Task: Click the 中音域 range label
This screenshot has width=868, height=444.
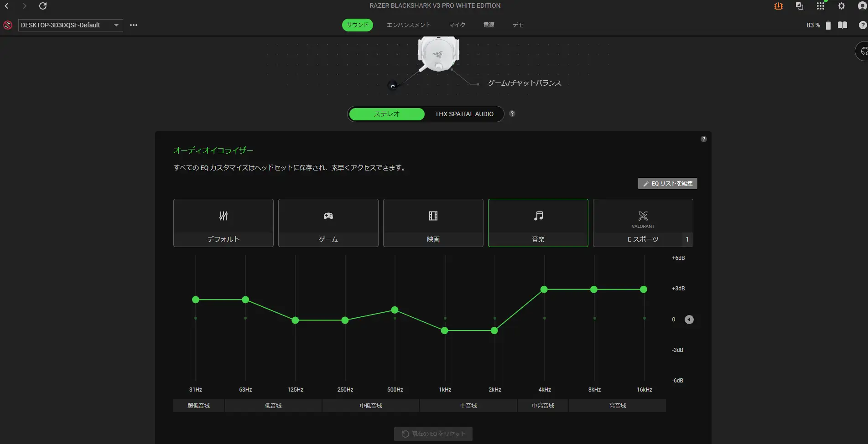Action: tap(468, 406)
